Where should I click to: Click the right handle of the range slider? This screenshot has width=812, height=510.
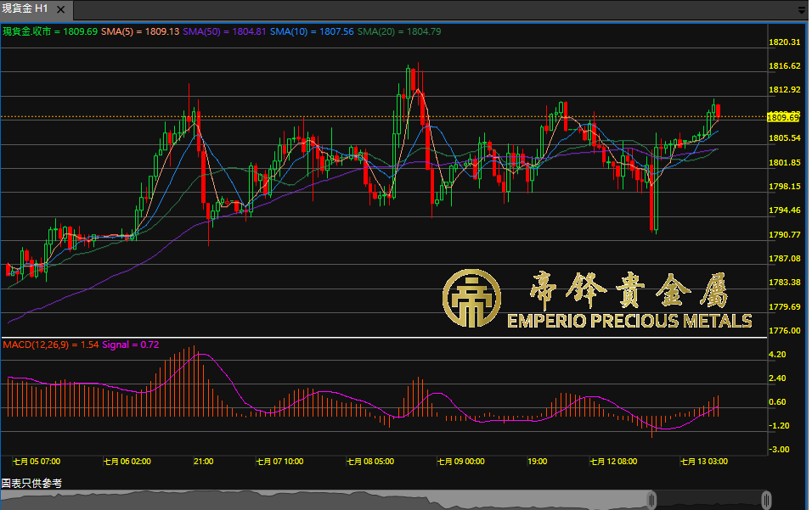767,499
